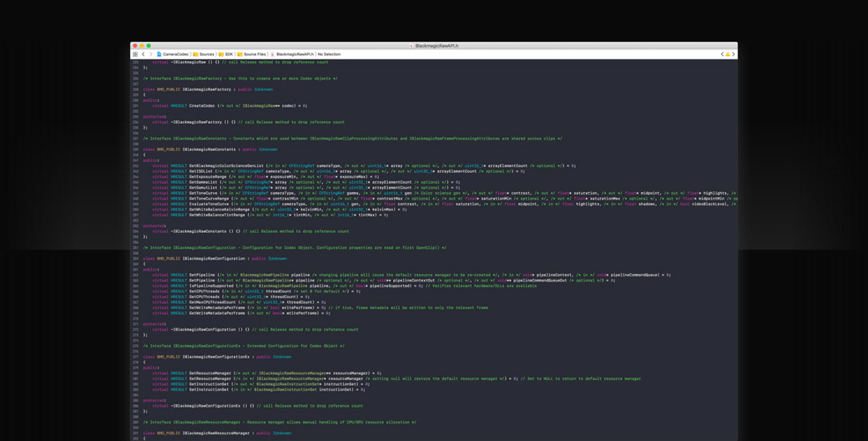
Task: Jump to previous issue arrow
Action: click(722, 54)
